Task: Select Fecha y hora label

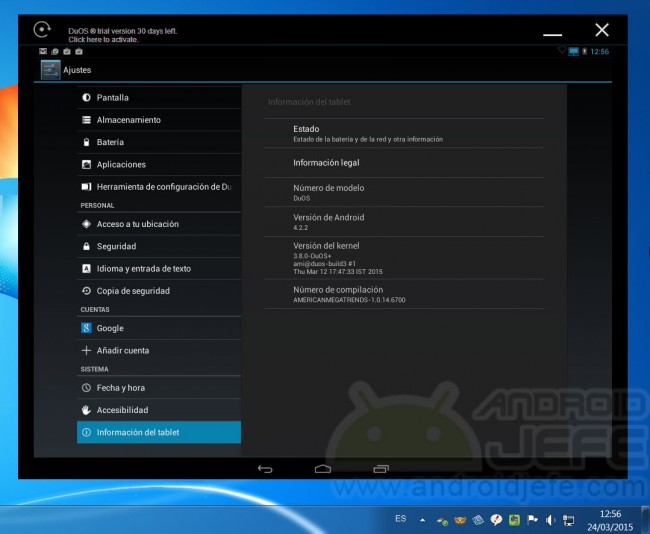Action: pyautogui.click(x=121, y=388)
